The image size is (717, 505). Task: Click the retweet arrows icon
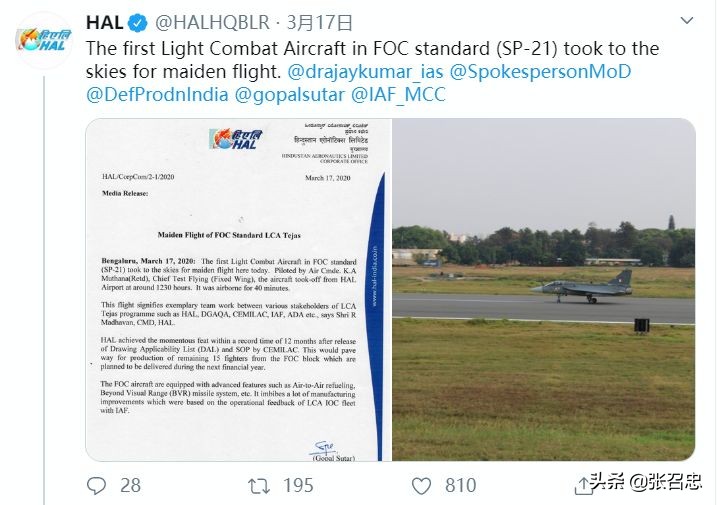pyautogui.click(x=258, y=485)
